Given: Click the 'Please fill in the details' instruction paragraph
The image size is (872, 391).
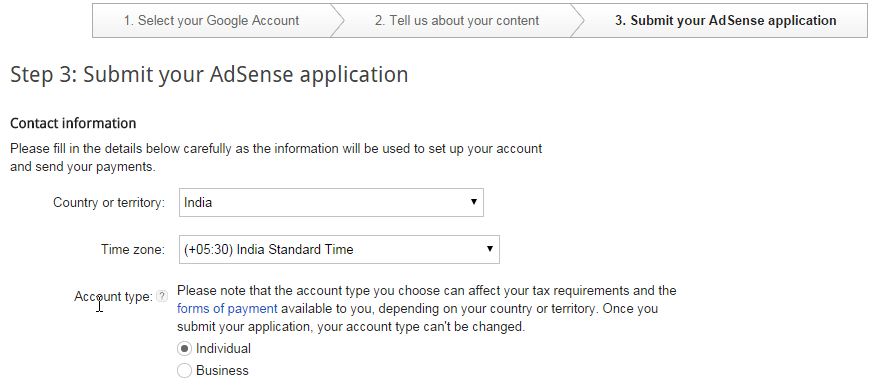Looking at the screenshot, I should click(x=276, y=157).
